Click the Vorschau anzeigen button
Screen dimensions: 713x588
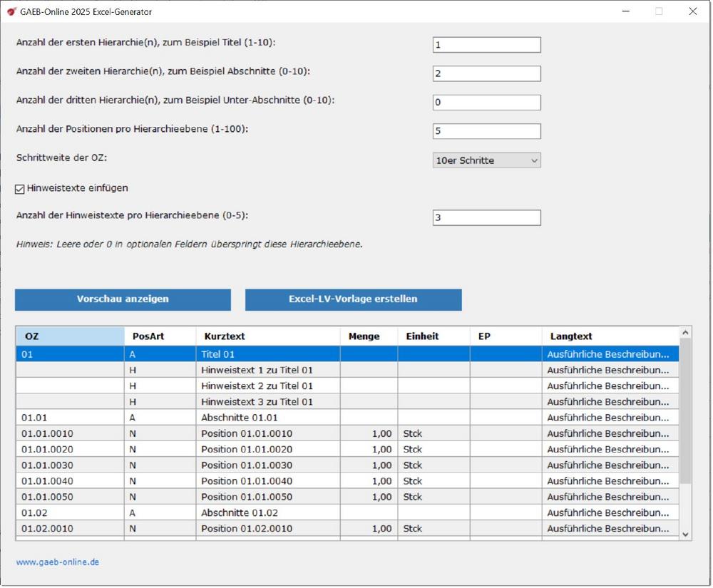123,299
